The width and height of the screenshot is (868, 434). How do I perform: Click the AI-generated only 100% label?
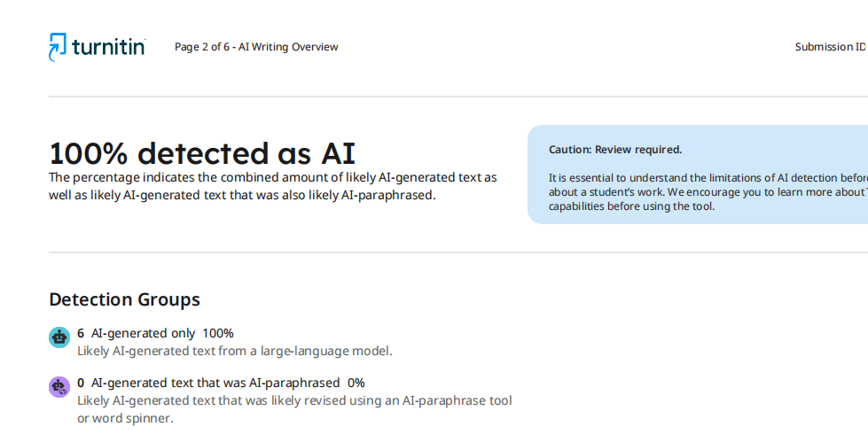pos(162,333)
